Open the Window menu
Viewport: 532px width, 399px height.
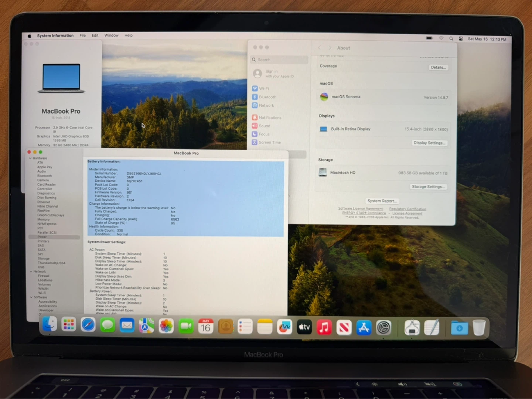pos(111,35)
